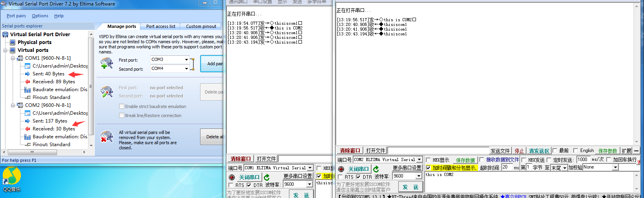Open Options menu

click(x=40, y=16)
